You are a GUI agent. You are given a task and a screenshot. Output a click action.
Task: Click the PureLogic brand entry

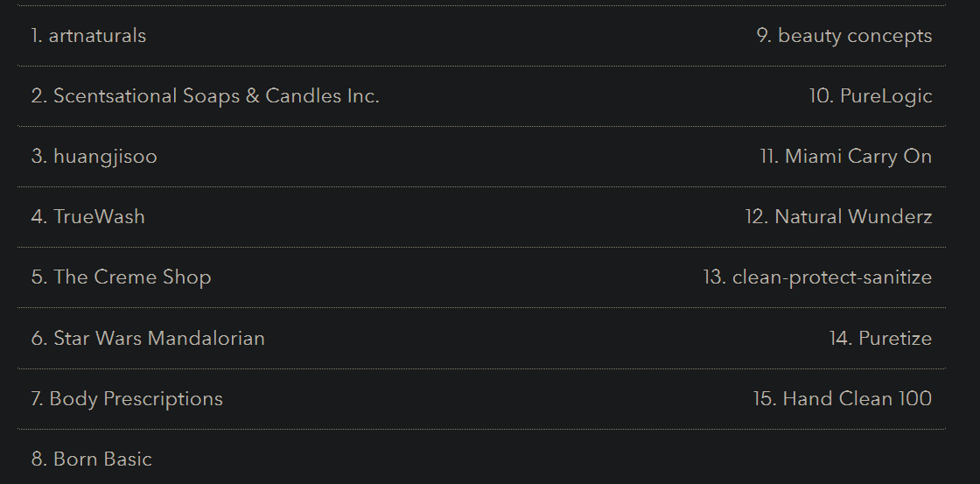click(871, 96)
